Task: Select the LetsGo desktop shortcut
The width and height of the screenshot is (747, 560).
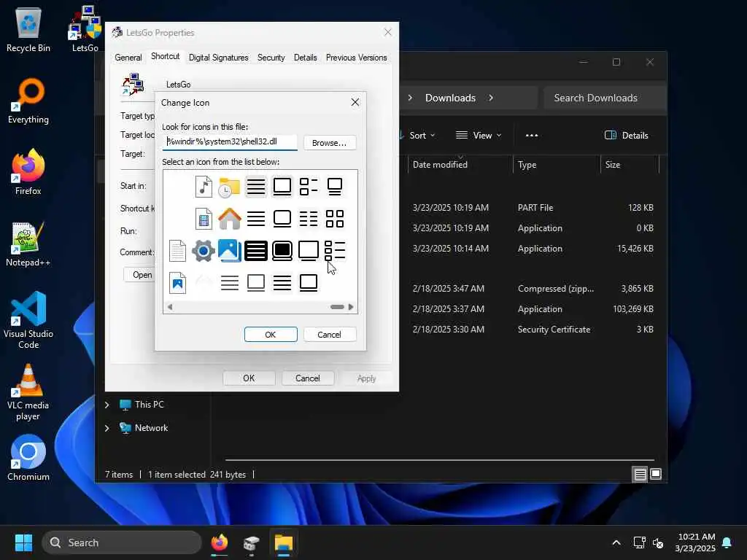Action: point(85,29)
